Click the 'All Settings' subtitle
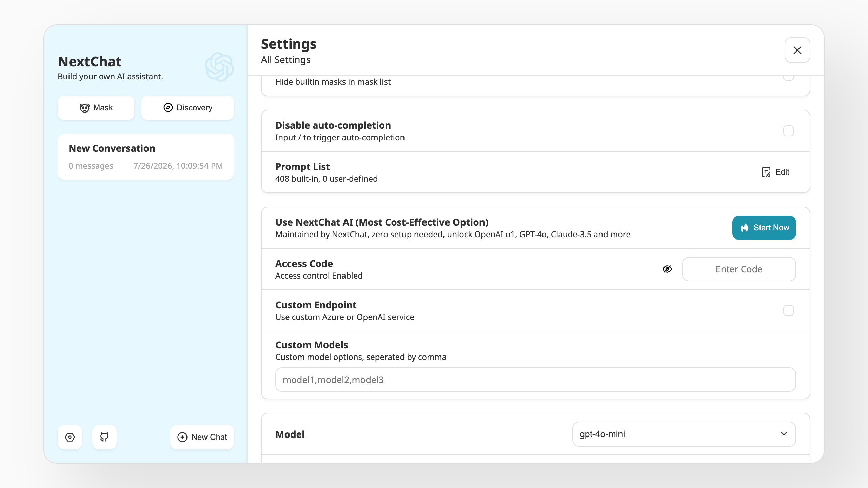 point(286,60)
